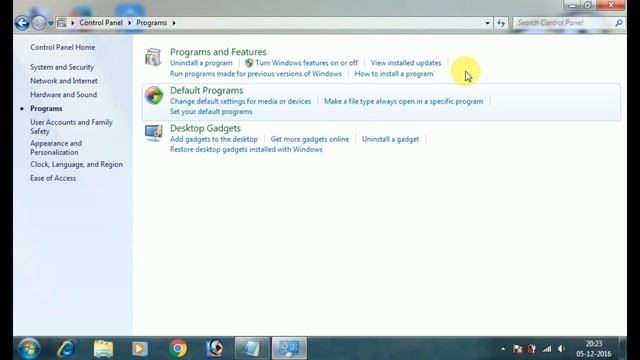The width and height of the screenshot is (640, 360).
Task: Launch Internet Explorer from the taskbar
Action: click(x=66, y=348)
